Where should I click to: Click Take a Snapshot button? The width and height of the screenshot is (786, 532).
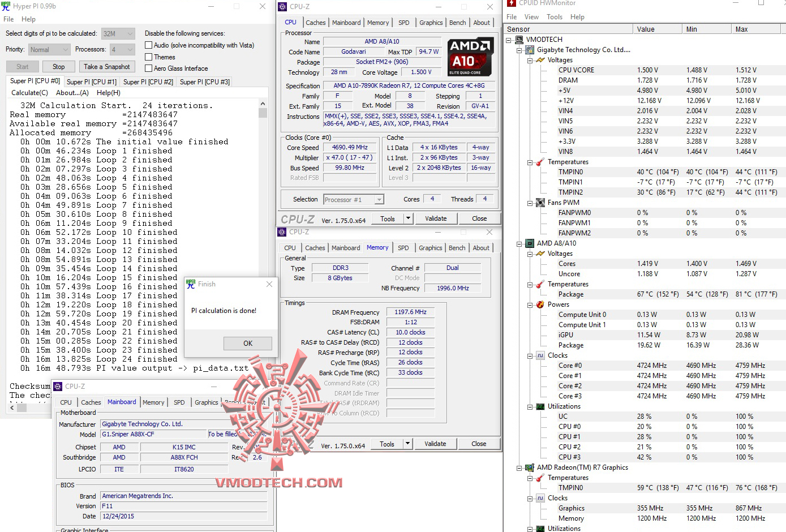[x=107, y=67]
